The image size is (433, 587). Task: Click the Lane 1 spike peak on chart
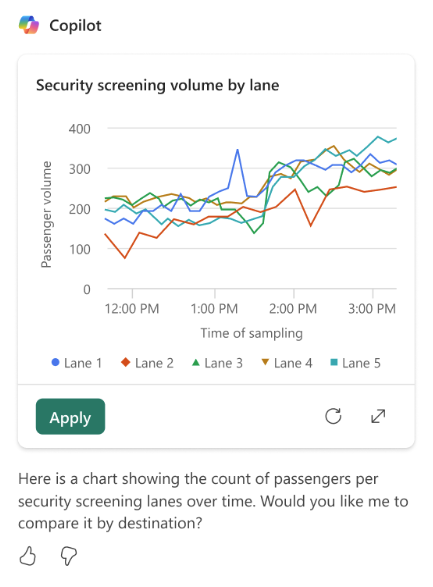point(237,150)
